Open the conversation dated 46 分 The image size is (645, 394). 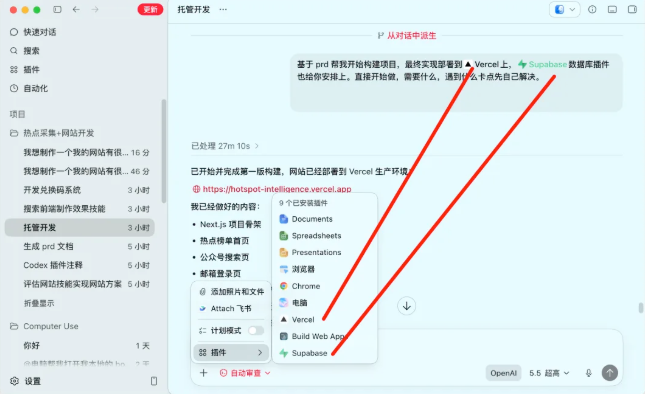pos(80,171)
